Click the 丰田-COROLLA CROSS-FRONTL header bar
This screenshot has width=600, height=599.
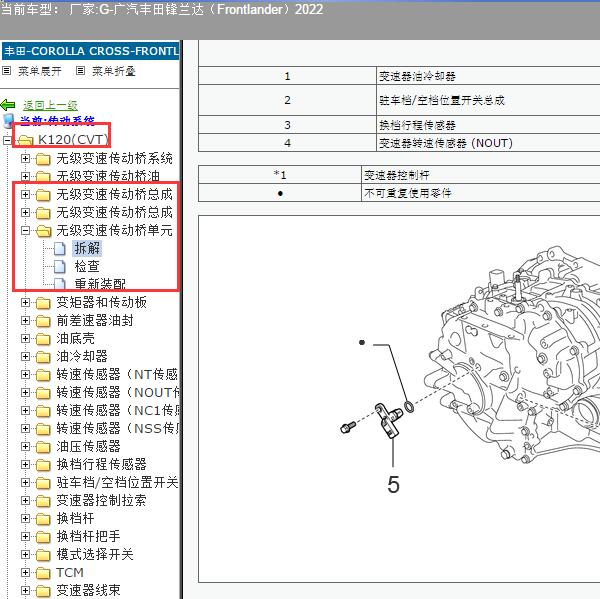point(91,51)
